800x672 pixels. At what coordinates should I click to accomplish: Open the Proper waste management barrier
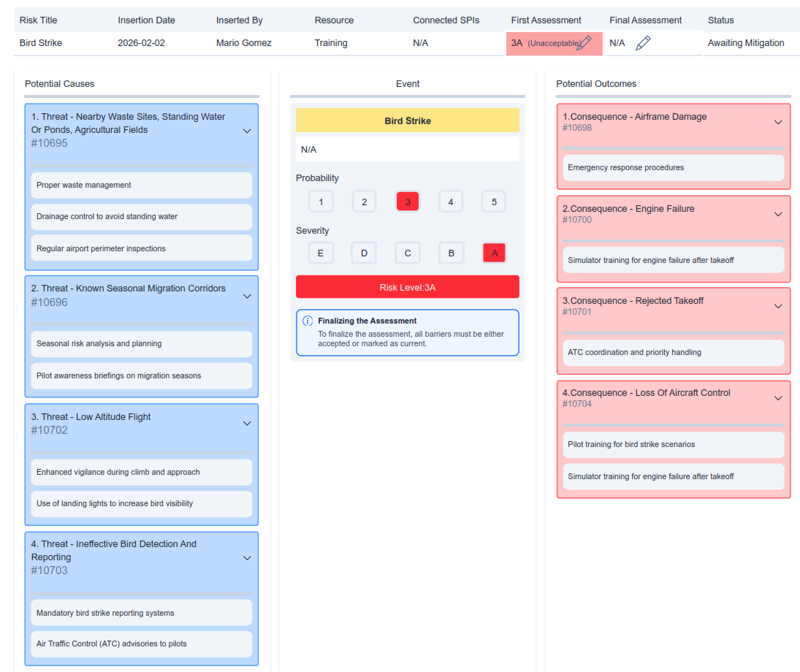coord(142,186)
